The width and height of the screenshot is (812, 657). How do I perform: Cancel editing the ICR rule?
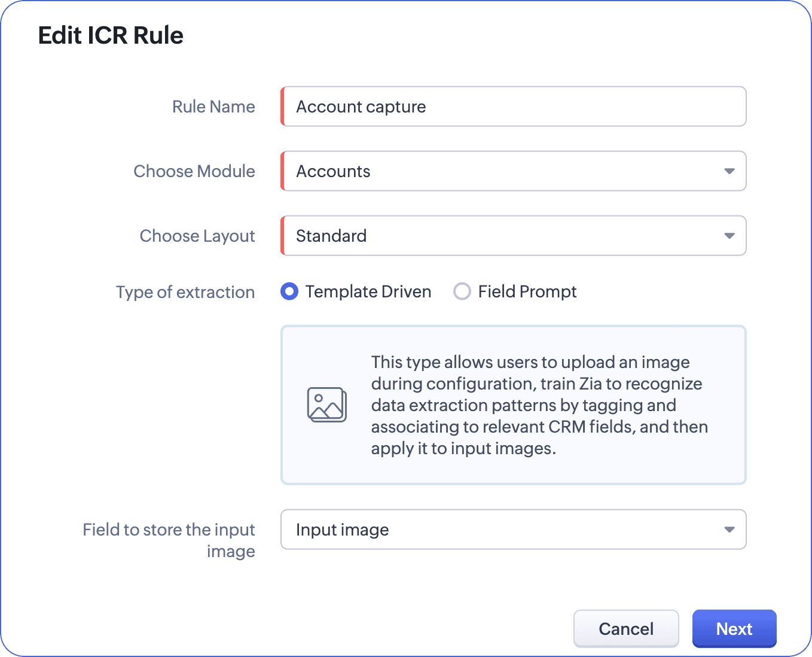coord(625,629)
